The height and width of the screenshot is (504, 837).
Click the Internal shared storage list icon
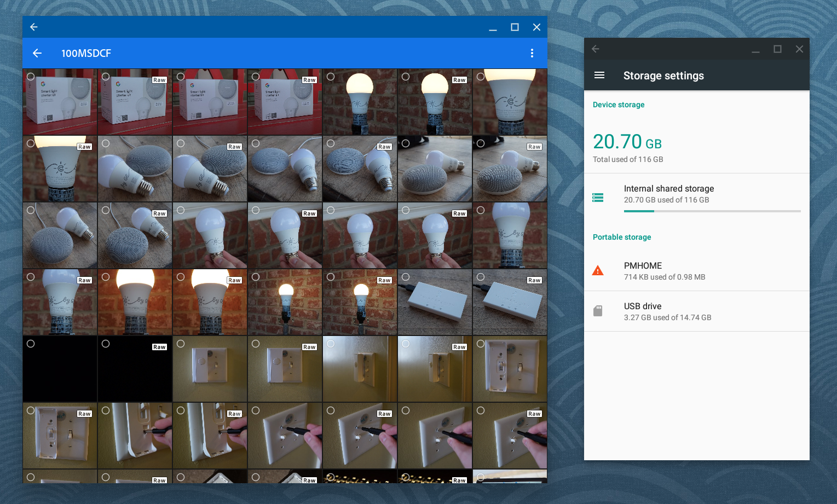(x=597, y=197)
